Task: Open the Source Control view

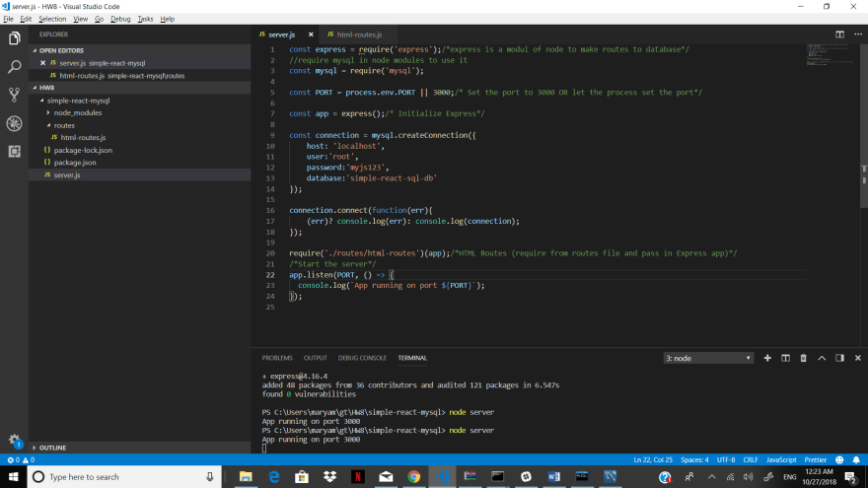Action: pyautogui.click(x=15, y=95)
